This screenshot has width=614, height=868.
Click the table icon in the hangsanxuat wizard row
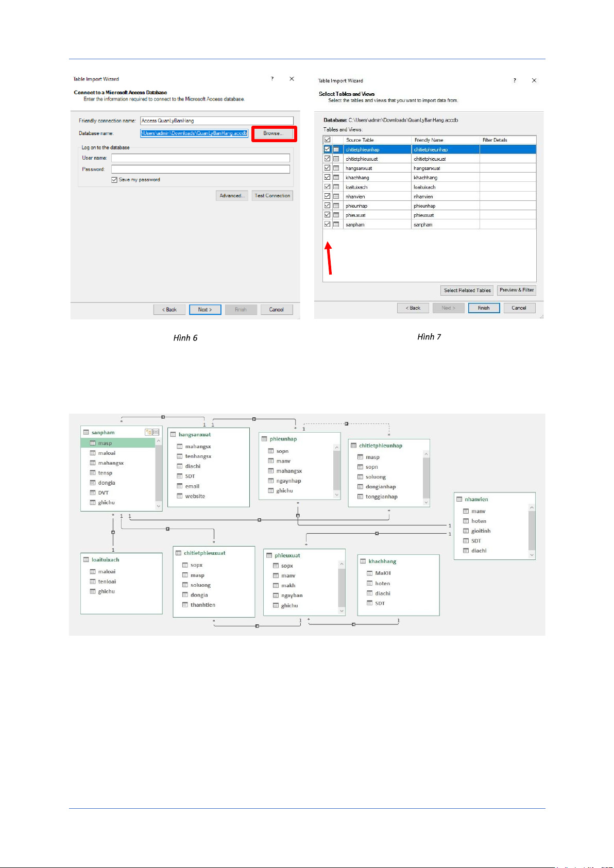click(x=336, y=168)
